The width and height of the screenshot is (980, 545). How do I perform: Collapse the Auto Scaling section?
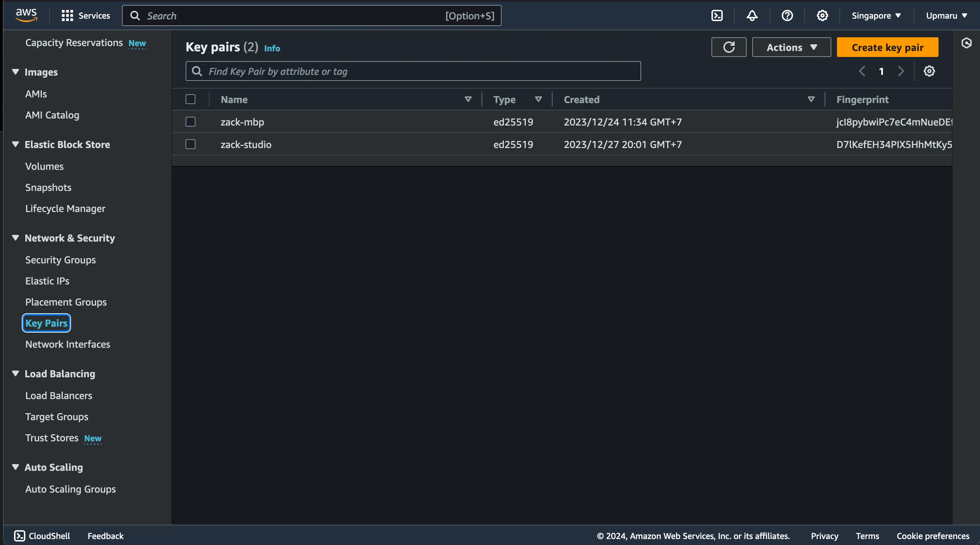click(x=15, y=467)
